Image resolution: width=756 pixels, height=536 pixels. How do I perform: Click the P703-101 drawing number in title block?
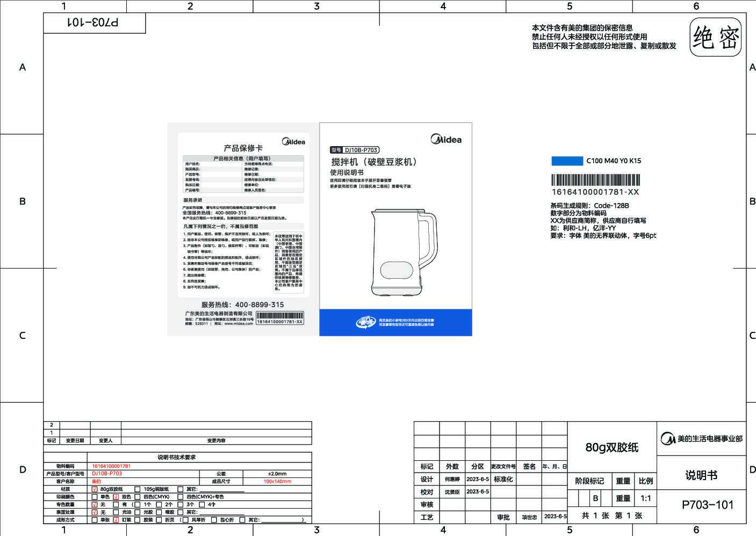pyautogui.click(x=707, y=505)
